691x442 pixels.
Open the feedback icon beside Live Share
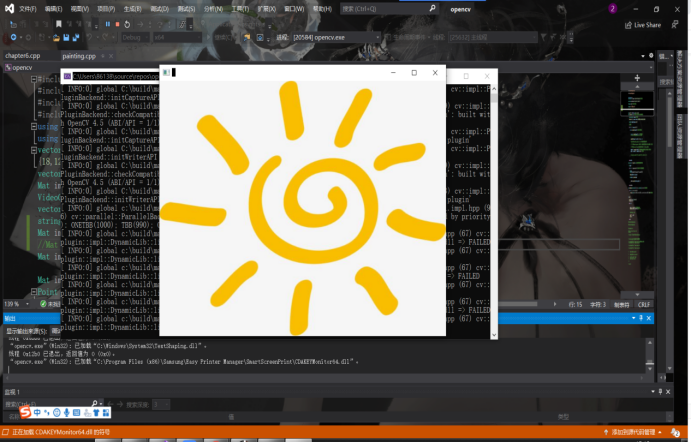(675, 25)
